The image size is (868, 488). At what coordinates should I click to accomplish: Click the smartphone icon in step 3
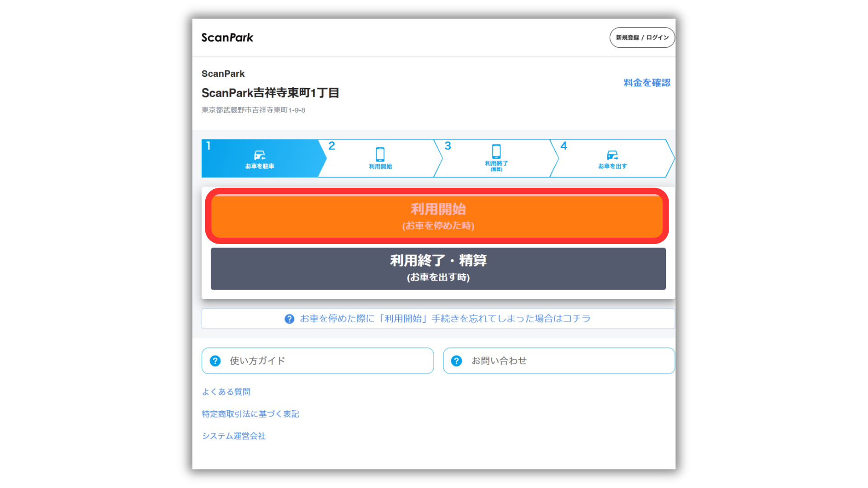click(496, 151)
